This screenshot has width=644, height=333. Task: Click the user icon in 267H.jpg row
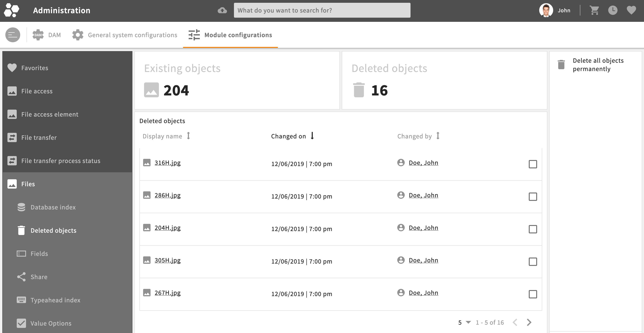coord(401,293)
